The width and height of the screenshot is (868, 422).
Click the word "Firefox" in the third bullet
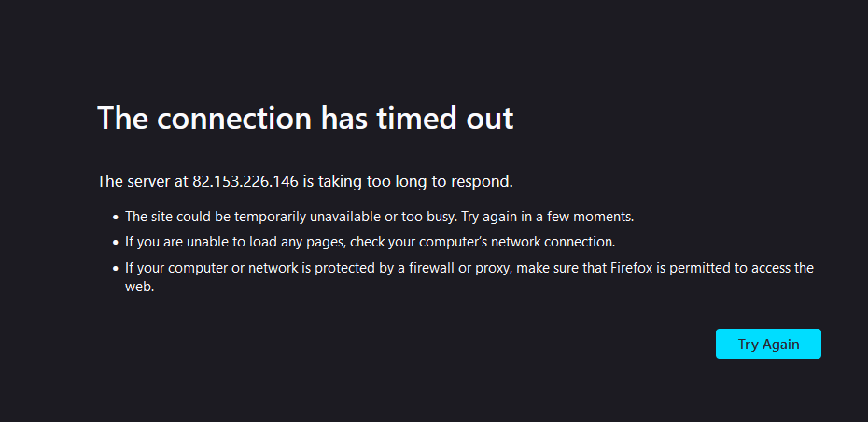coord(634,268)
